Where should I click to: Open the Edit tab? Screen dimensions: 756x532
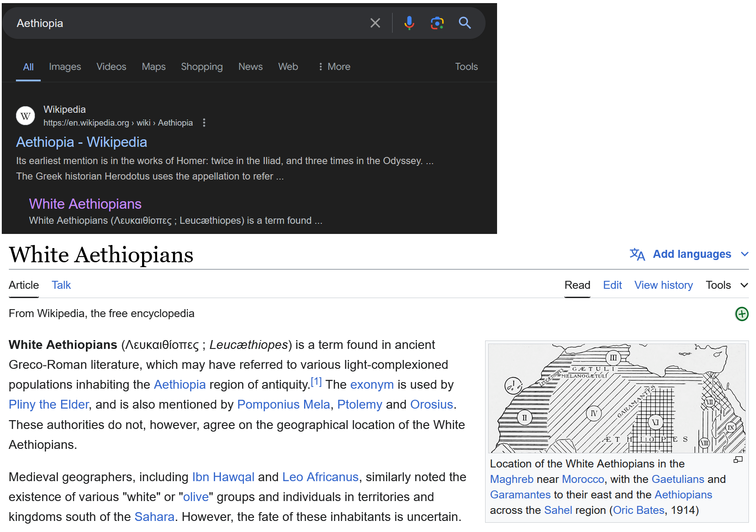[x=613, y=285]
